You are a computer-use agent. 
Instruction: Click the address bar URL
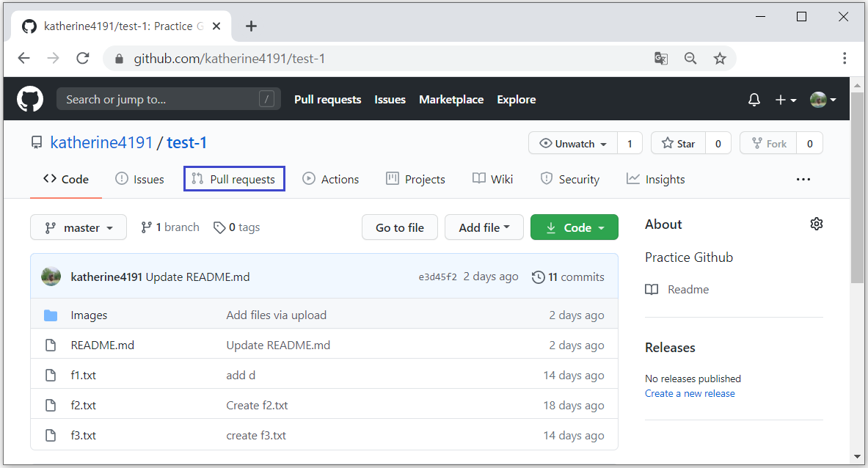229,59
